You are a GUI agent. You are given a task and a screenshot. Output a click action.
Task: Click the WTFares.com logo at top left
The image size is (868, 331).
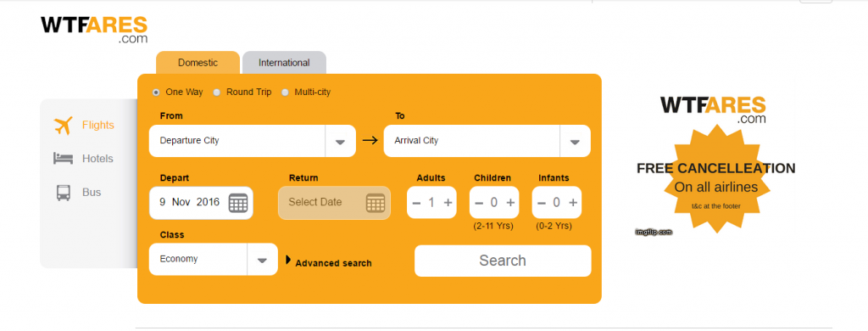[94, 30]
